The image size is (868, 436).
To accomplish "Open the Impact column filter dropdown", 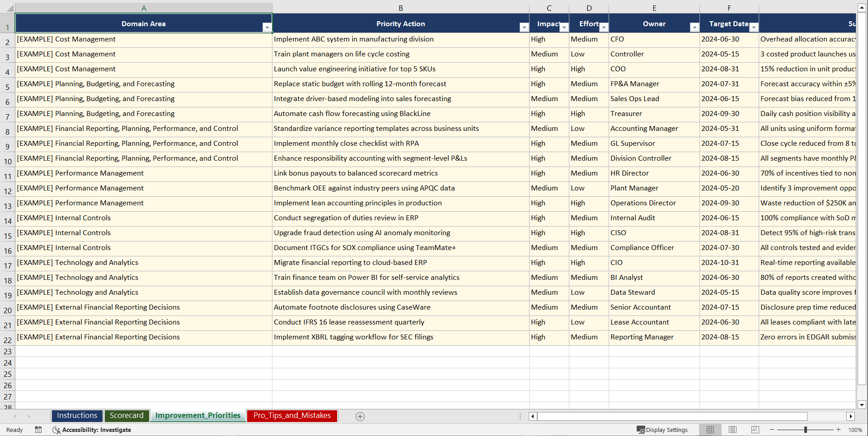I will (564, 27).
